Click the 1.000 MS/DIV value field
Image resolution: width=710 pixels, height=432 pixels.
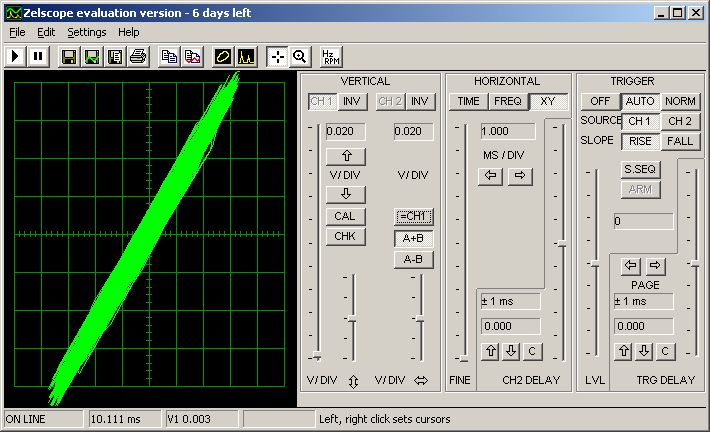[507, 131]
